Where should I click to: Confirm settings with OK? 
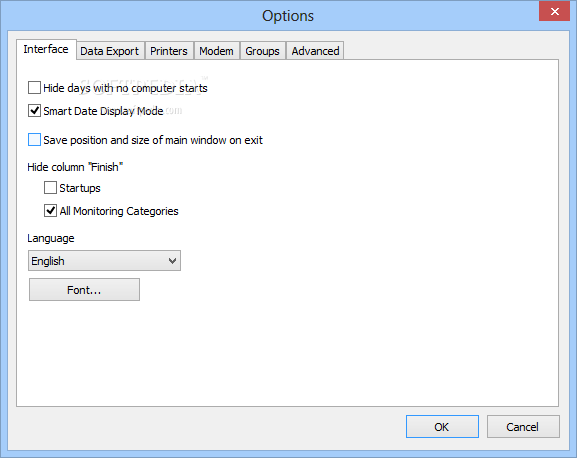click(442, 427)
